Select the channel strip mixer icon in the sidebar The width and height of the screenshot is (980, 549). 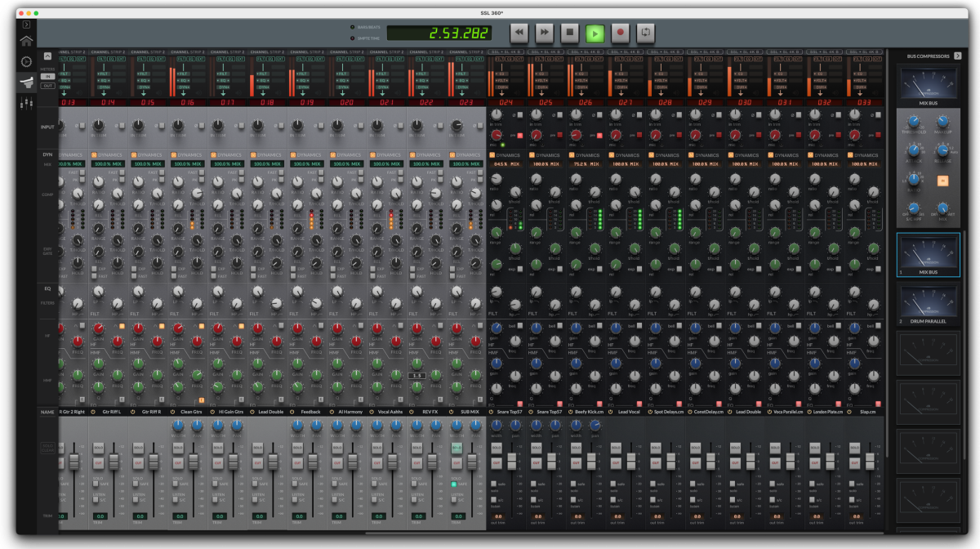(x=26, y=81)
